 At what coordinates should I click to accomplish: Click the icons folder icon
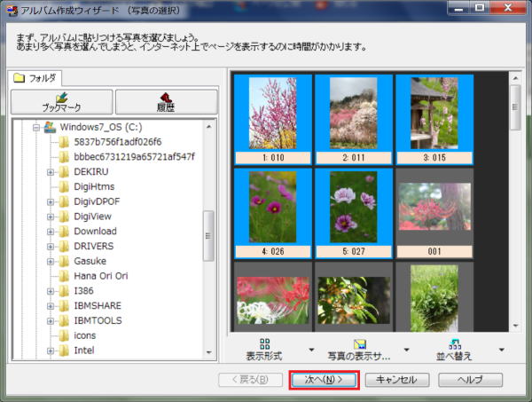coord(64,335)
